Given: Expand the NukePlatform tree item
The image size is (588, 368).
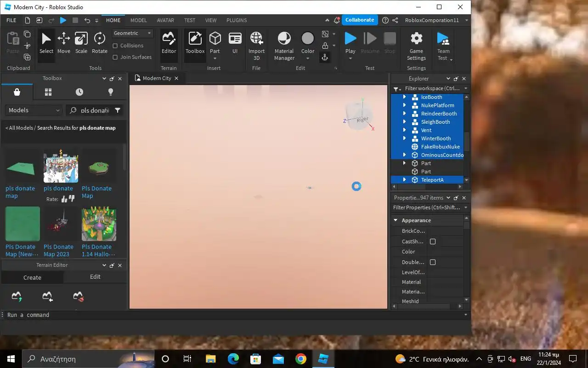Looking at the screenshot, I should pos(404,105).
